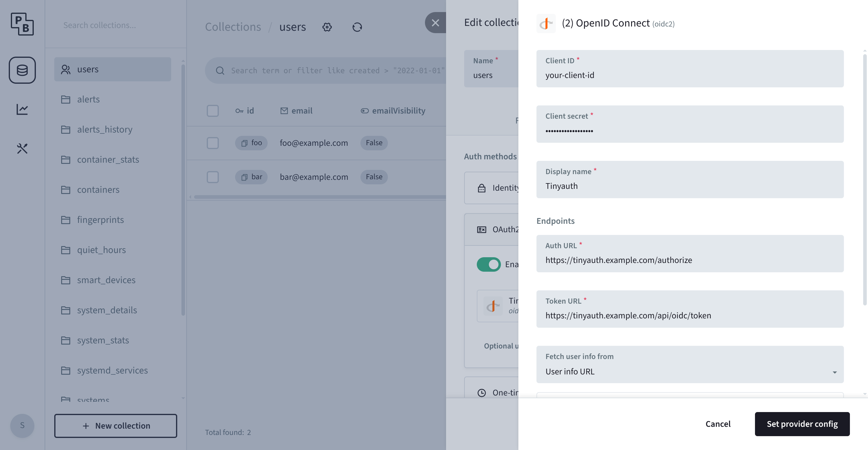Click the OpenID Connect provider logo in header

tap(546, 23)
